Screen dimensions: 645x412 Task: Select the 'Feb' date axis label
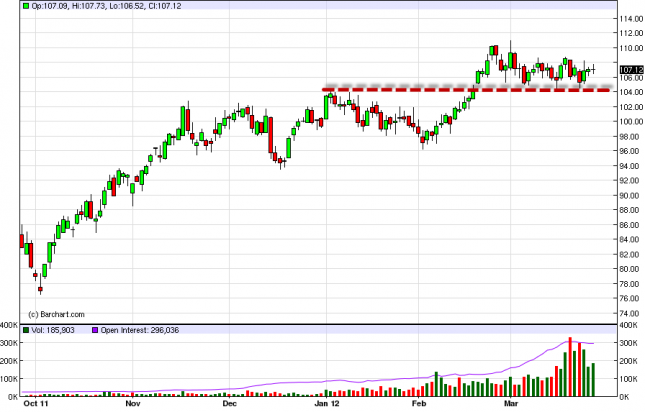click(418, 404)
